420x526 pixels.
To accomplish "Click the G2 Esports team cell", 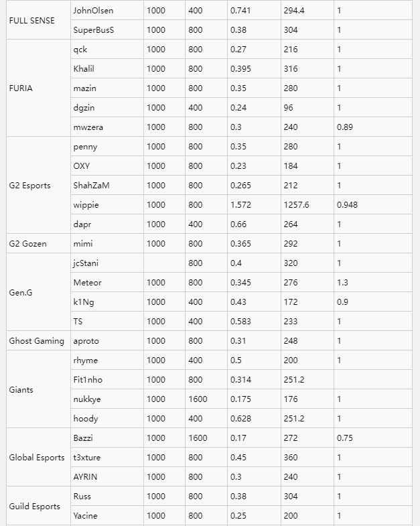I will pyautogui.click(x=29, y=185).
